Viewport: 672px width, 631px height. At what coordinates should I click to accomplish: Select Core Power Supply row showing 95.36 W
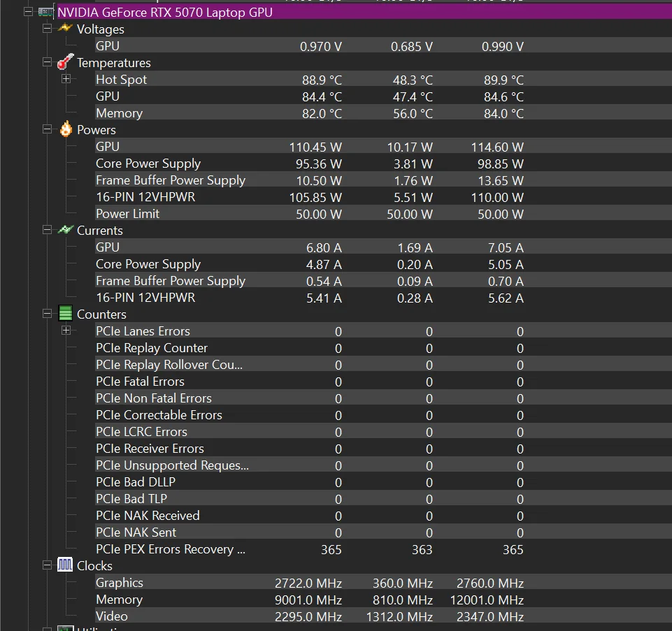(383, 164)
